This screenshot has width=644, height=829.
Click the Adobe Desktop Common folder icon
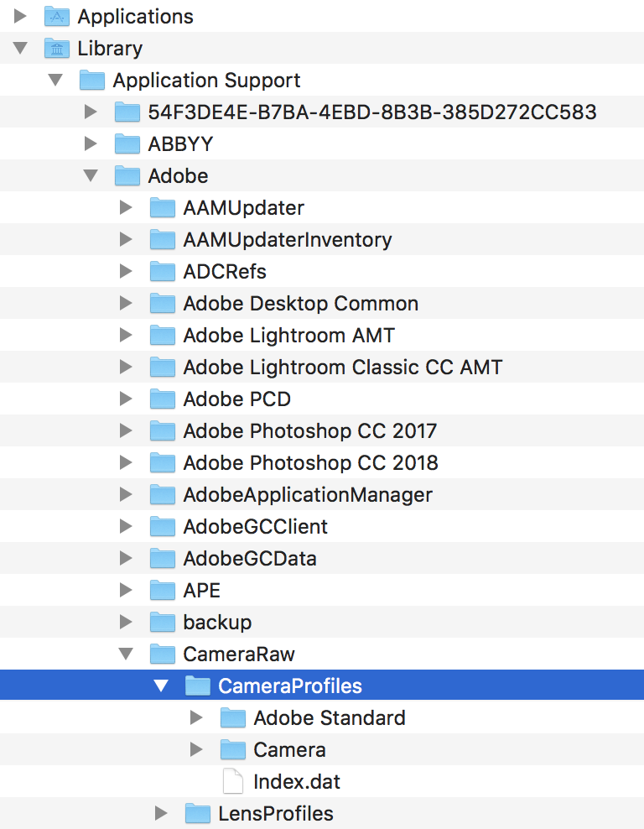(163, 304)
